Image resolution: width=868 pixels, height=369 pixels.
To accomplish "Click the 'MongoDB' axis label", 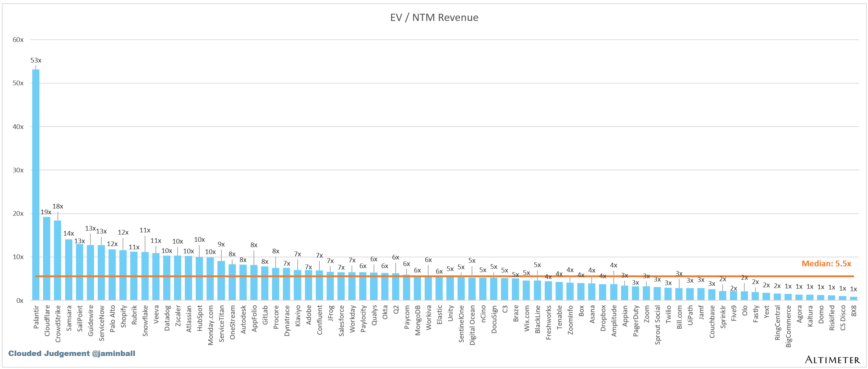I will (417, 321).
